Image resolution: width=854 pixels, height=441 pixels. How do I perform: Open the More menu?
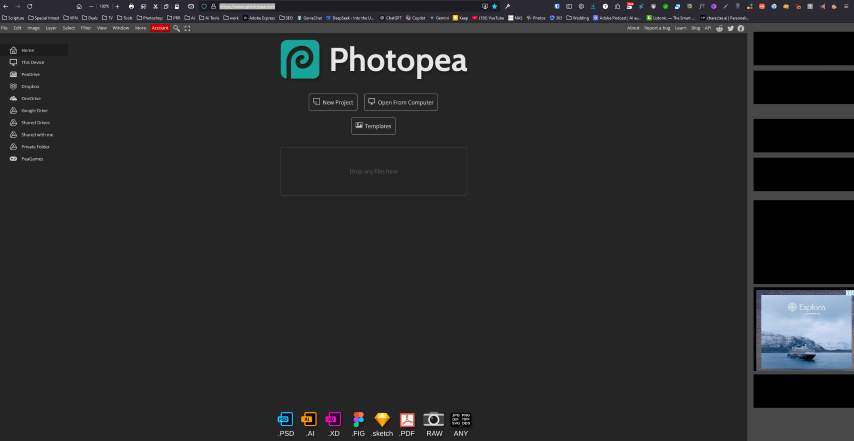click(x=141, y=28)
